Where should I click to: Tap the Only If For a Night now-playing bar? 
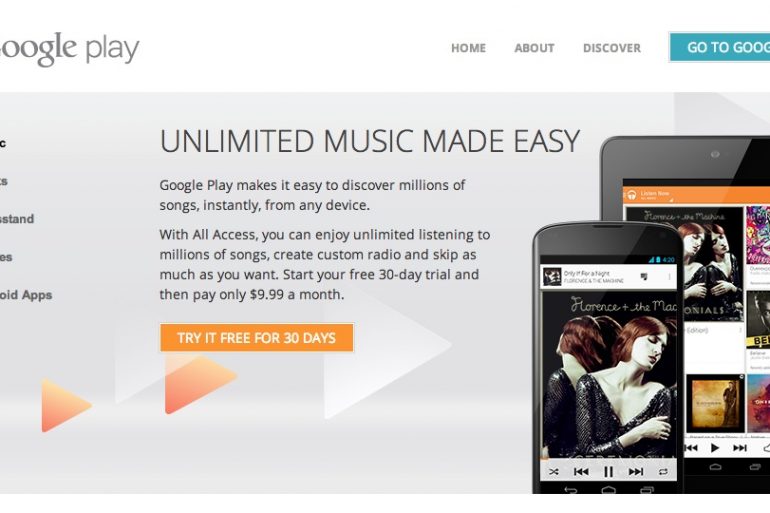point(608,277)
